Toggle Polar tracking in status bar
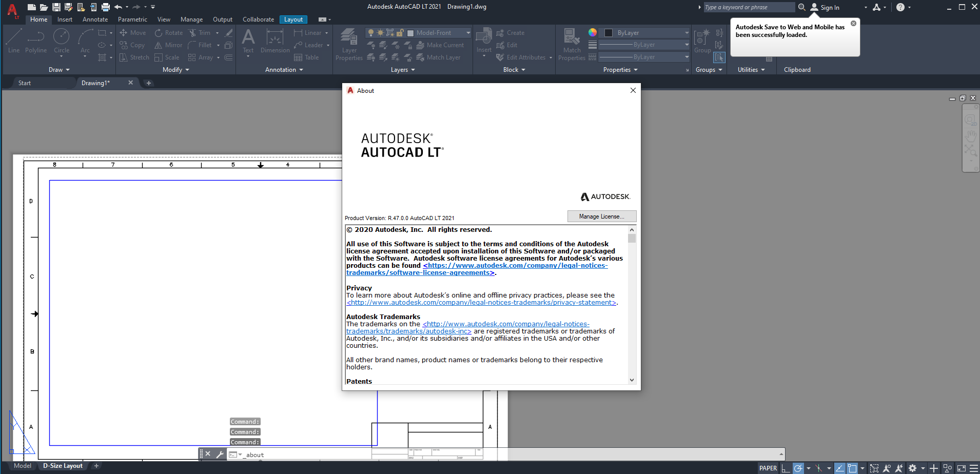This screenshot has width=980, height=474. point(798,468)
